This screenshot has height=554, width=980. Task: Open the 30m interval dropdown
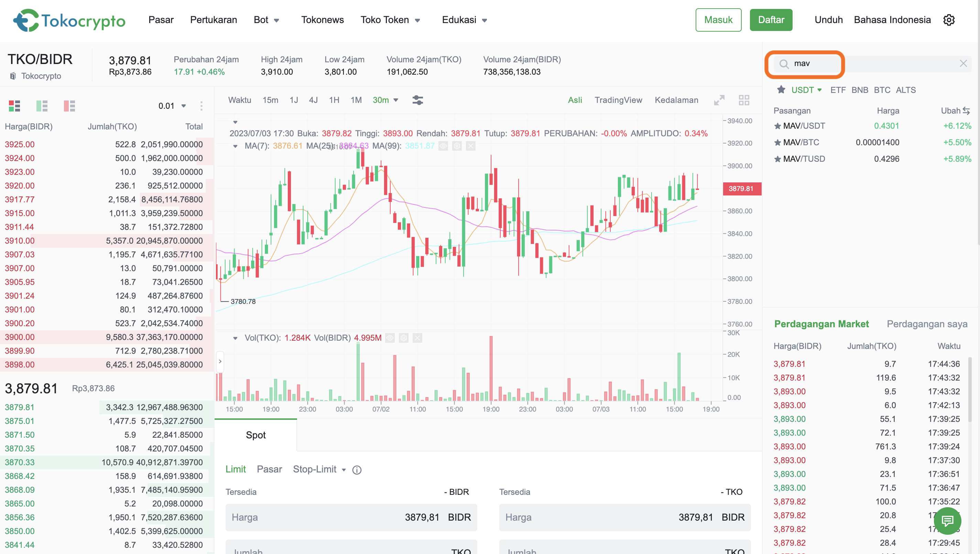(x=385, y=100)
